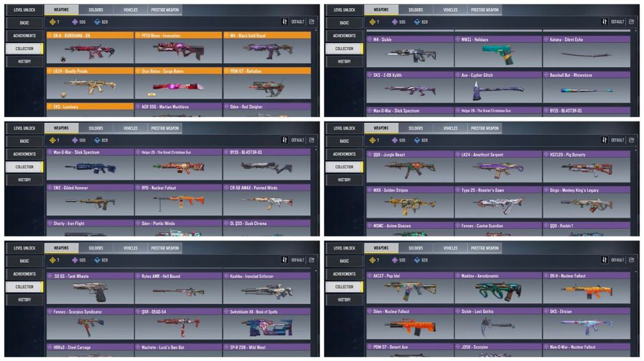Image resolution: width=644 pixels, height=361 pixels.
Task: Open the EM2 Gilded Hammer card
Action: (x=90, y=200)
